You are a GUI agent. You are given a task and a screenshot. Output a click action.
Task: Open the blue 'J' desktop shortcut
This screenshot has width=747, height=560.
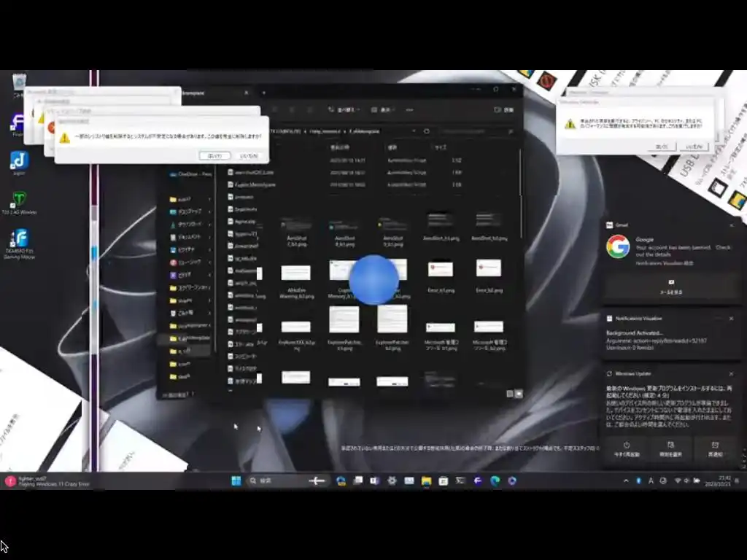pos(19,162)
